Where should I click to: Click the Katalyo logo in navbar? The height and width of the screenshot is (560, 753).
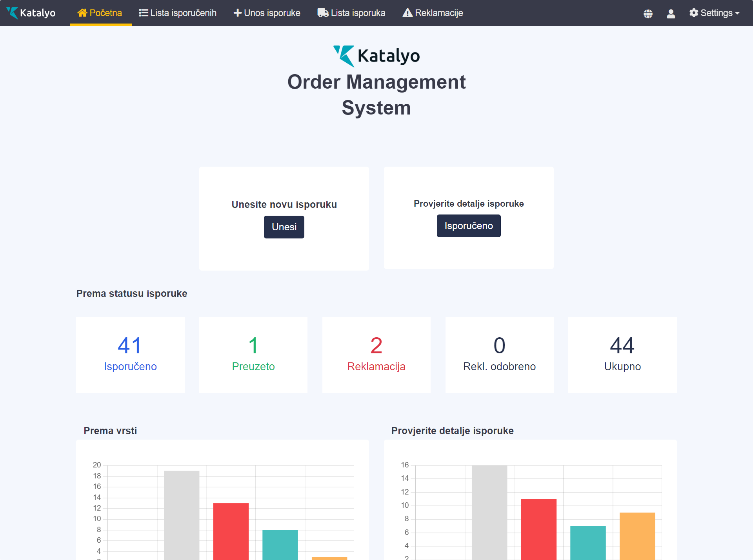coord(31,13)
